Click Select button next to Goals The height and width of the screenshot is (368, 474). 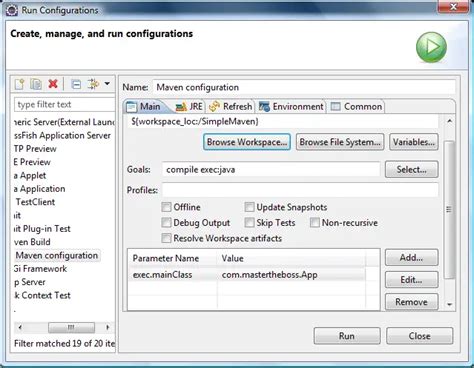point(412,169)
